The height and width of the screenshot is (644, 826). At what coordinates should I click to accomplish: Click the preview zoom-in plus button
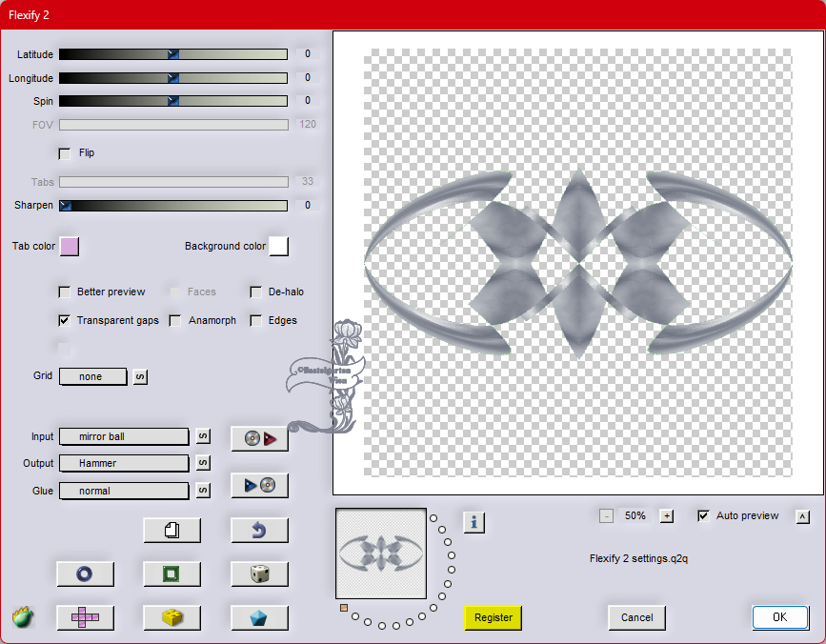click(x=667, y=516)
